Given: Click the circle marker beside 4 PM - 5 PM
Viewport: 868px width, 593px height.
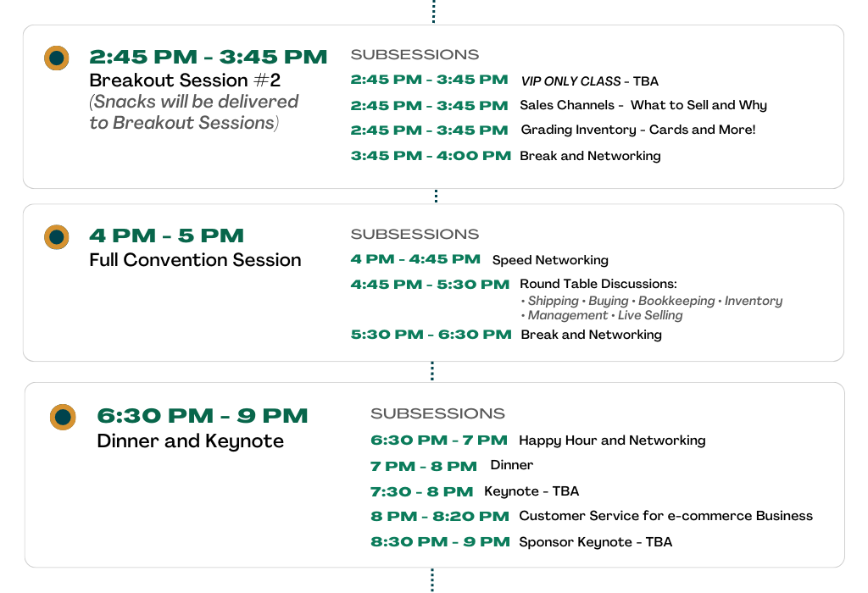Looking at the screenshot, I should click(57, 236).
